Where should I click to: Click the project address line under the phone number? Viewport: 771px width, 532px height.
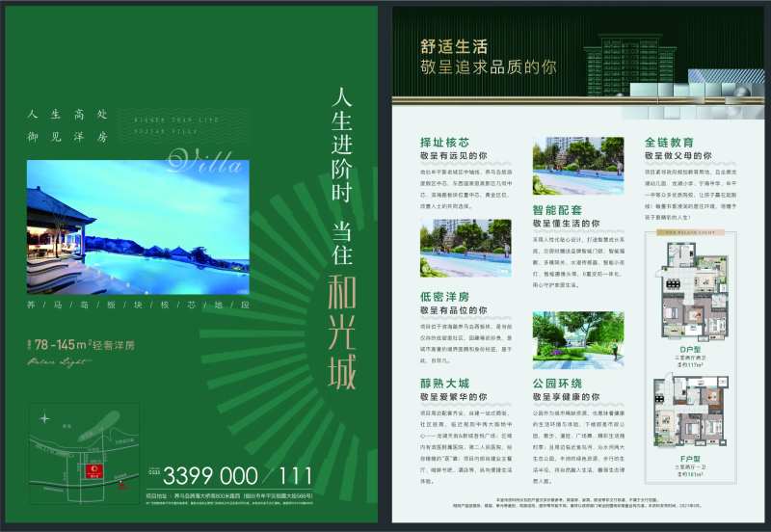coord(229,496)
